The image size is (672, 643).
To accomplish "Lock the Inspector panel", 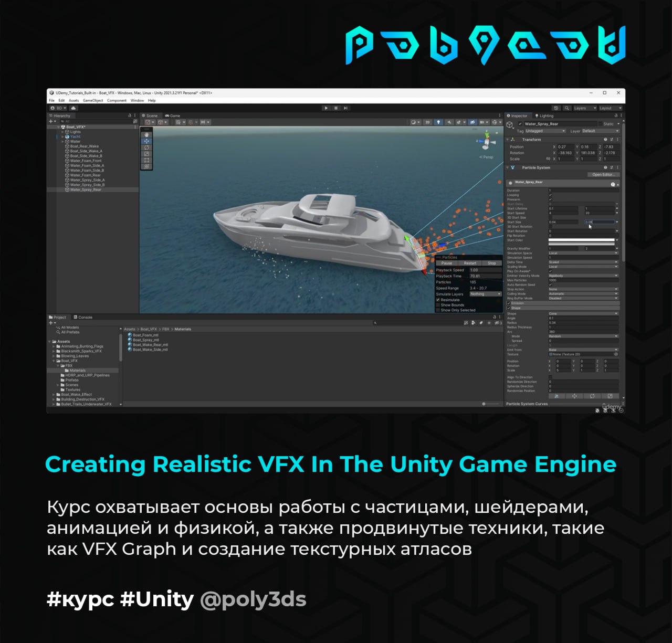I will pos(616,115).
